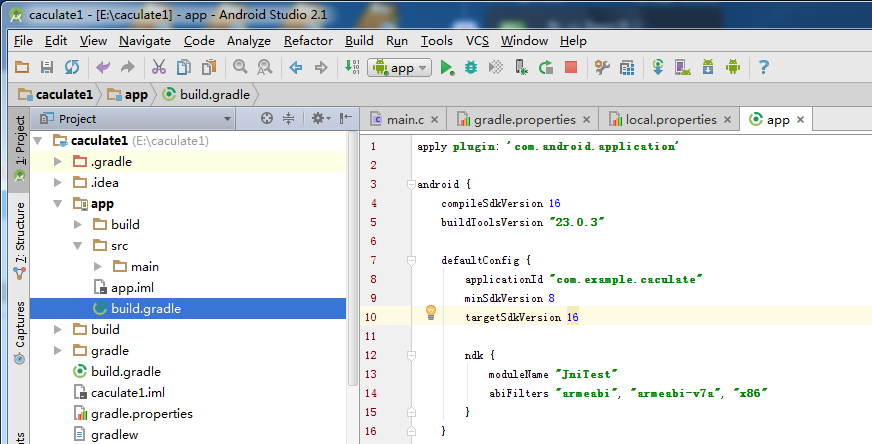This screenshot has width=872, height=444.
Task: Open Project Structure icon
Action: pos(627,67)
